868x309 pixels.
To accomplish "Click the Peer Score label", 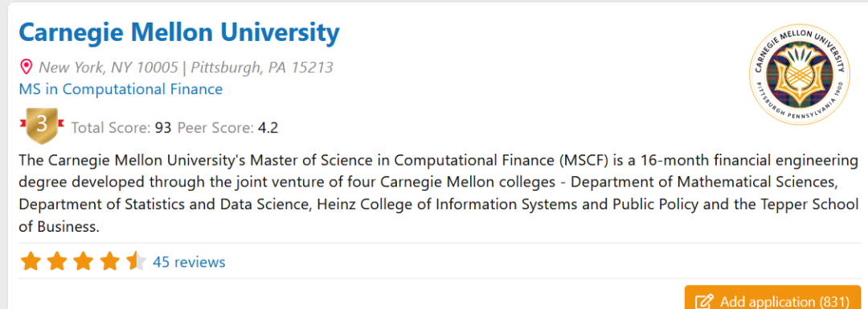I will 215,129.
